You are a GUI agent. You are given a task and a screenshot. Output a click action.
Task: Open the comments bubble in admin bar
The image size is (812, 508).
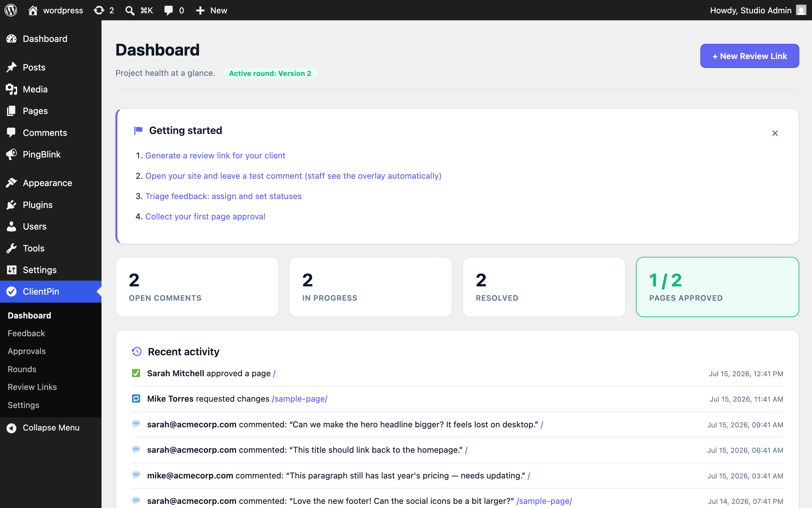174,10
